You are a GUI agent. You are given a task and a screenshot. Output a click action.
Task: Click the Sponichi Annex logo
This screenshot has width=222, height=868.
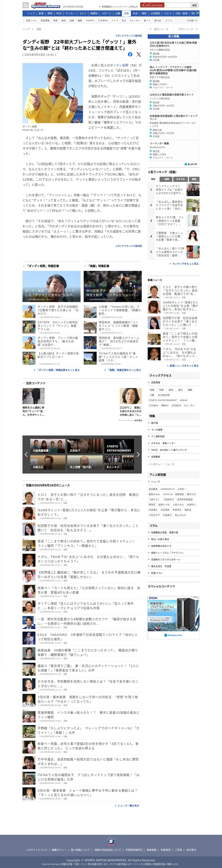click(45, 5)
